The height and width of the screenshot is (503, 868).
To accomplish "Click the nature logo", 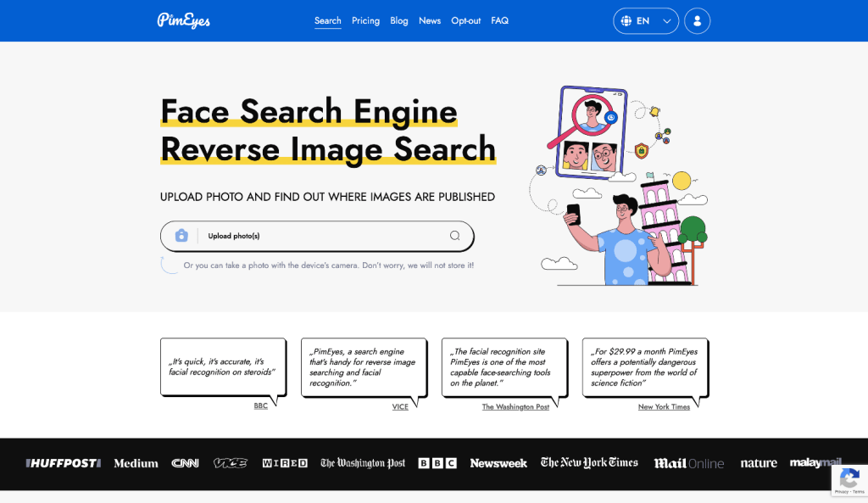I will click(x=759, y=463).
